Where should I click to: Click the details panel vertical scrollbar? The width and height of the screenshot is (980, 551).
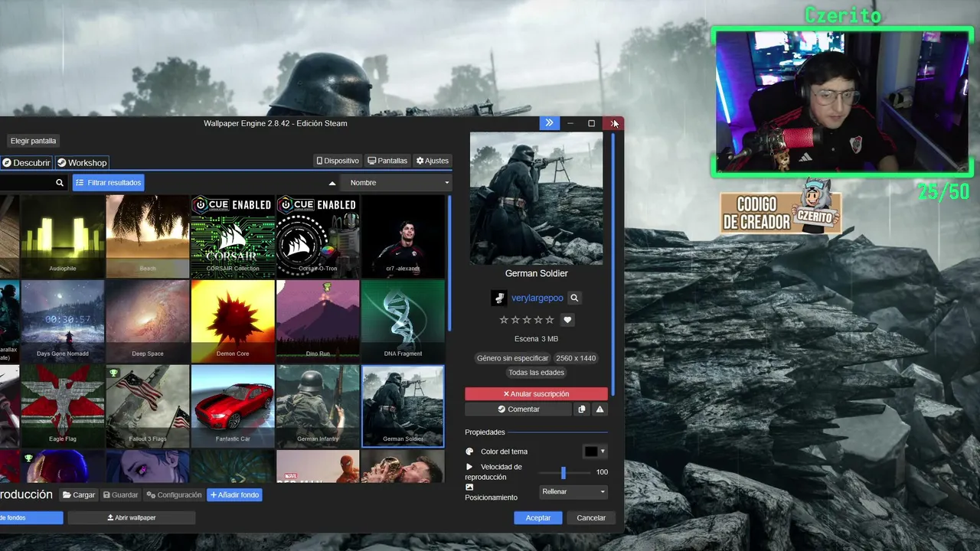pos(613,264)
